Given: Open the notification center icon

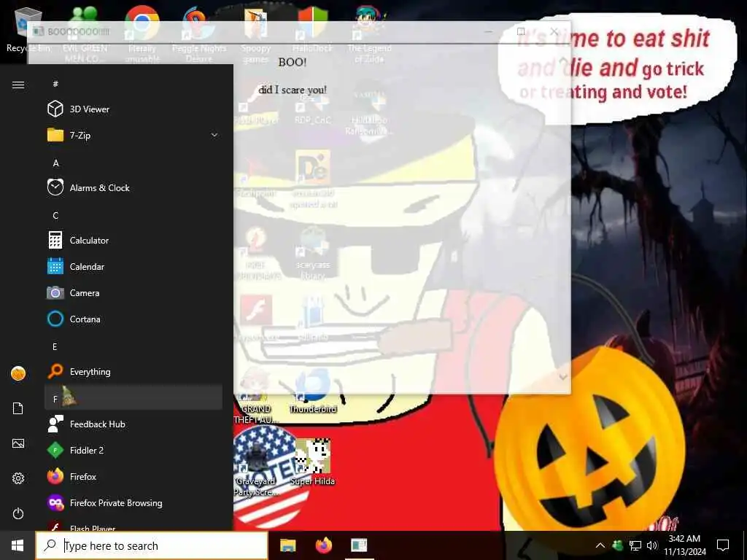Looking at the screenshot, I should click(723, 545).
